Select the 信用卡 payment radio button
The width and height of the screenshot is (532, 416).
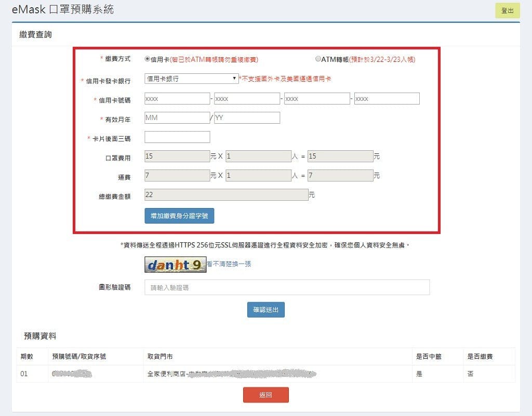pos(148,59)
